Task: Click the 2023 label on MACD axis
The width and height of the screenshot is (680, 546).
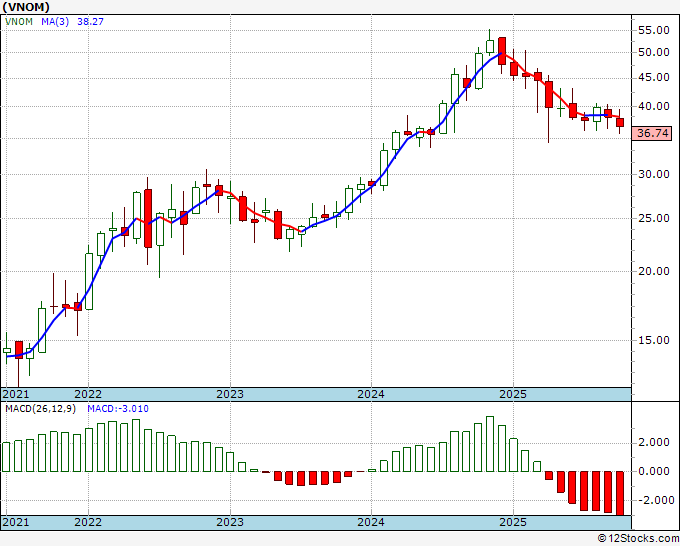Action: click(230, 522)
